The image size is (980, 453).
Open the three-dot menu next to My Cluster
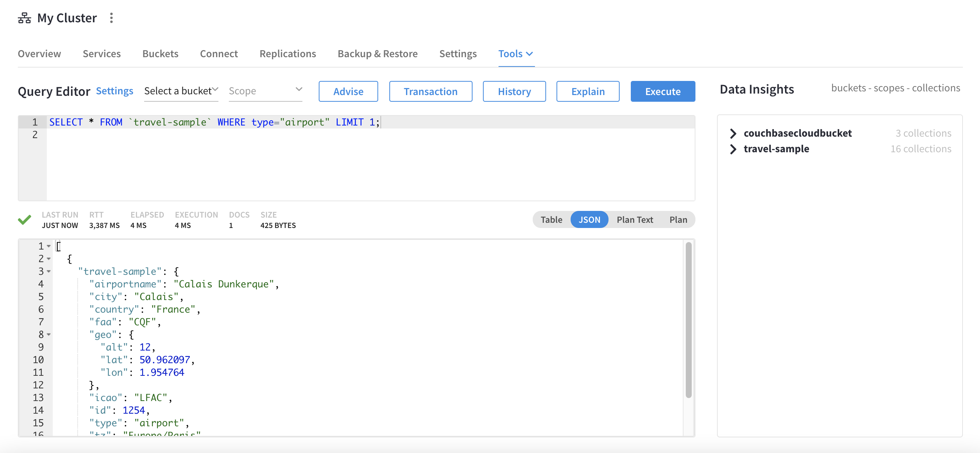pyautogui.click(x=111, y=18)
